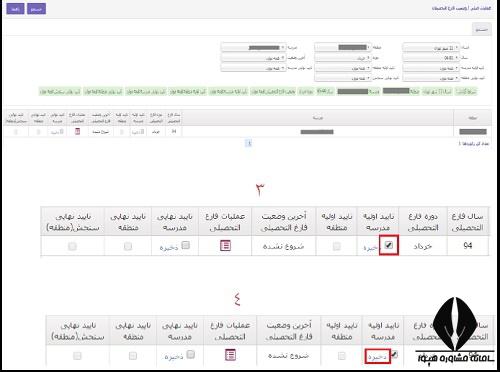Open graduation operations icon in section 4 table
Screen dimensions: 500x372
pyautogui.click(x=230, y=354)
